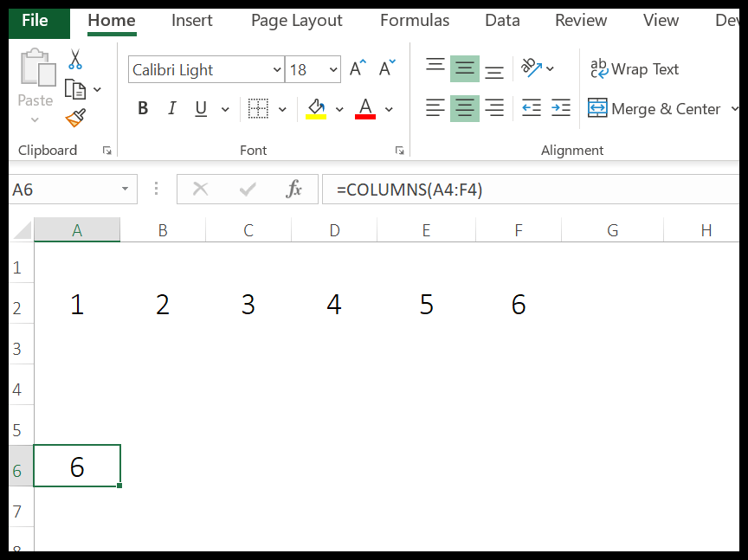Apply Fill Color to cell A6
Viewport: 748px width, 560px height.
tap(315, 108)
